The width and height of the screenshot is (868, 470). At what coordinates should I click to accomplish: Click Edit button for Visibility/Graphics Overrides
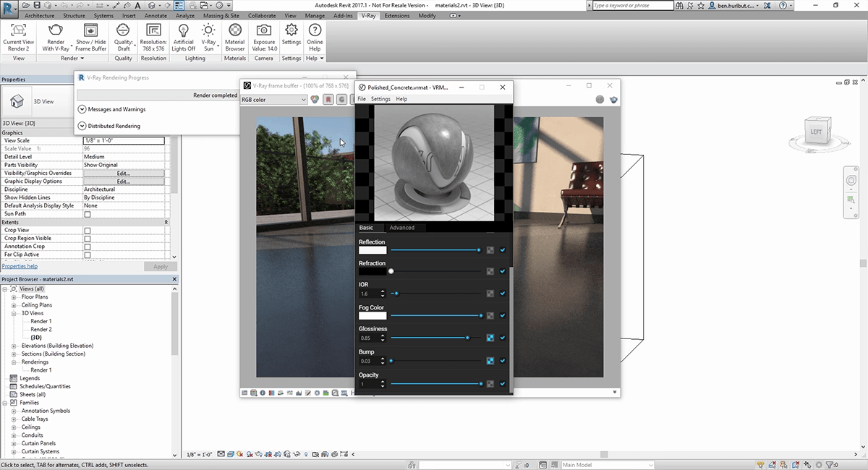point(124,174)
